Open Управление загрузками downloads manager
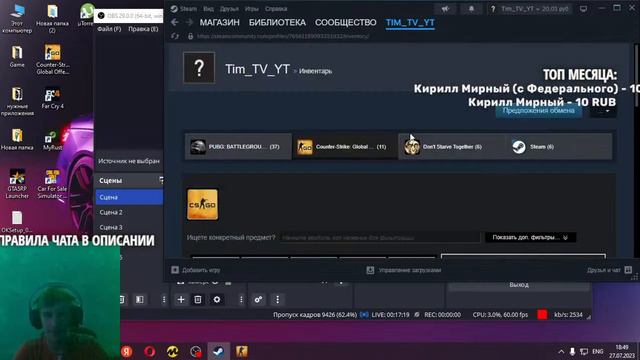This screenshot has height=360, width=640. coord(404,270)
